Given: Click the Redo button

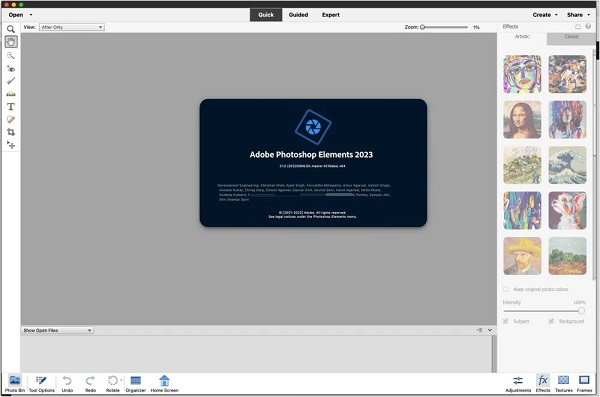Looking at the screenshot, I should pyautogui.click(x=90, y=384).
